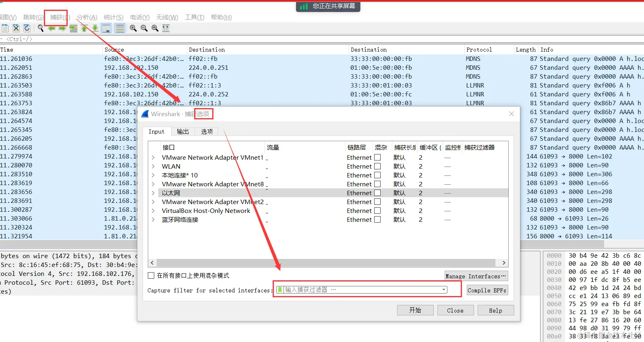644x342 pixels.
Task: Go to next packet with right arrow icon
Action: [x=62, y=28]
